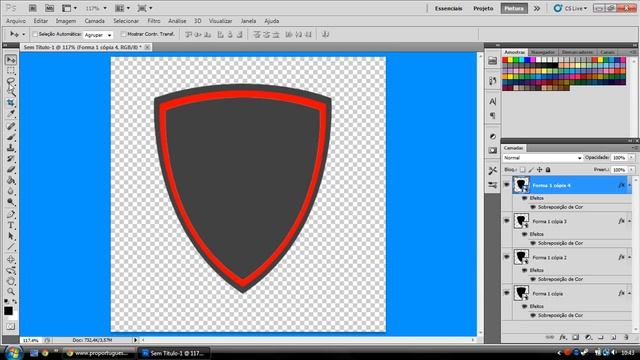This screenshot has height=360, width=640.
Task: Select the Hand tool
Action: point(11,281)
